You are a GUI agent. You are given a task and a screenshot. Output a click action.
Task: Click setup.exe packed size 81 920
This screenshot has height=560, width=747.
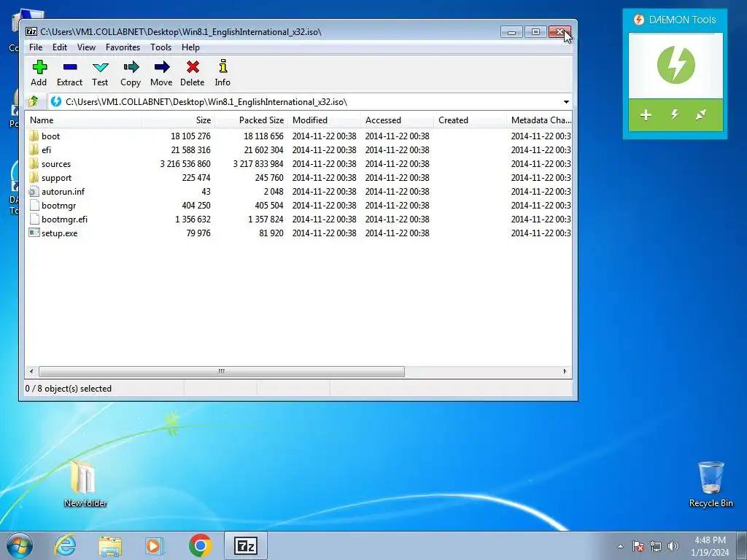(x=271, y=233)
